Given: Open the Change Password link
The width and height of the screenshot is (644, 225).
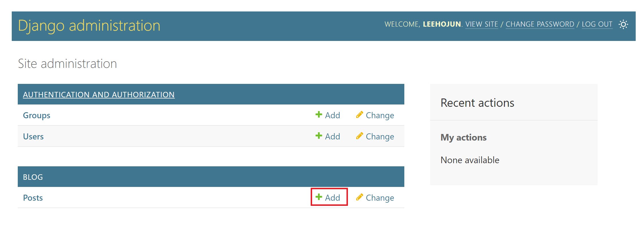Looking at the screenshot, I should tap(540, 24).
